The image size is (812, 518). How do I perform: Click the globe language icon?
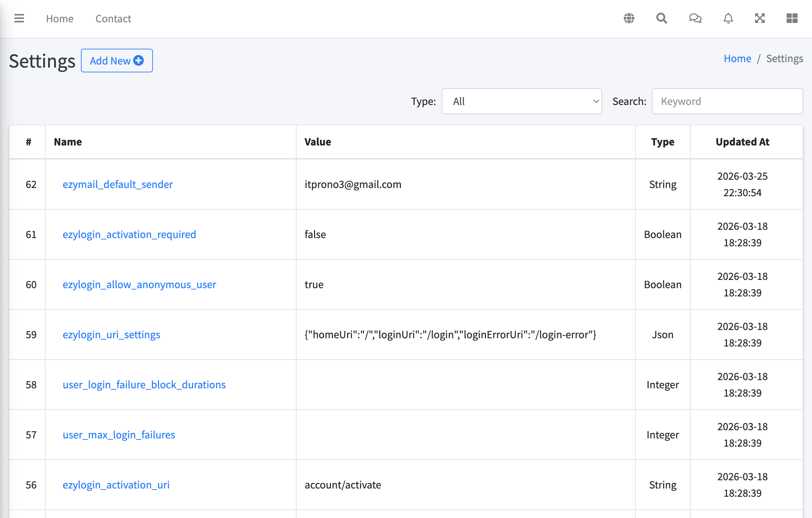pos(629,18)
